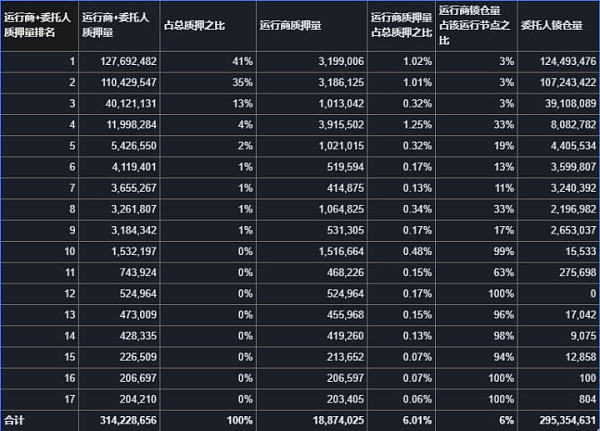
Task: Click the 运行商锁仓量占该运行节点之比 header
Action: [476, 23]
